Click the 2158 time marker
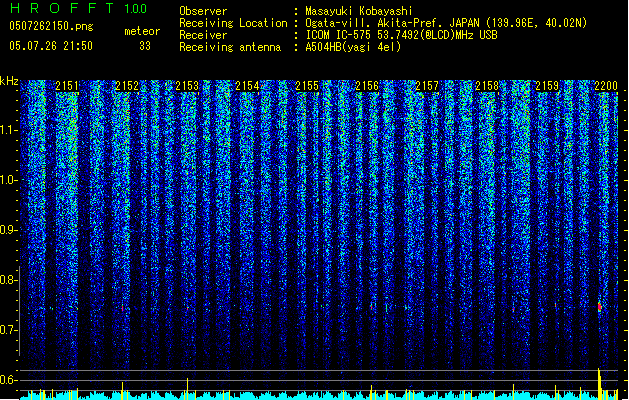Image resolution: width=629 pixels, height=400 pixels. pos(487,86)
